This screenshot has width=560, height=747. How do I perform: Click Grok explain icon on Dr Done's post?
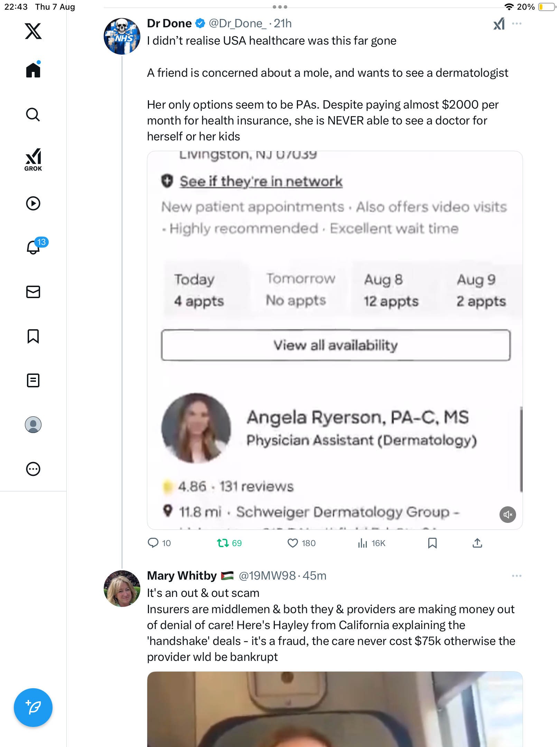(499, 24)
